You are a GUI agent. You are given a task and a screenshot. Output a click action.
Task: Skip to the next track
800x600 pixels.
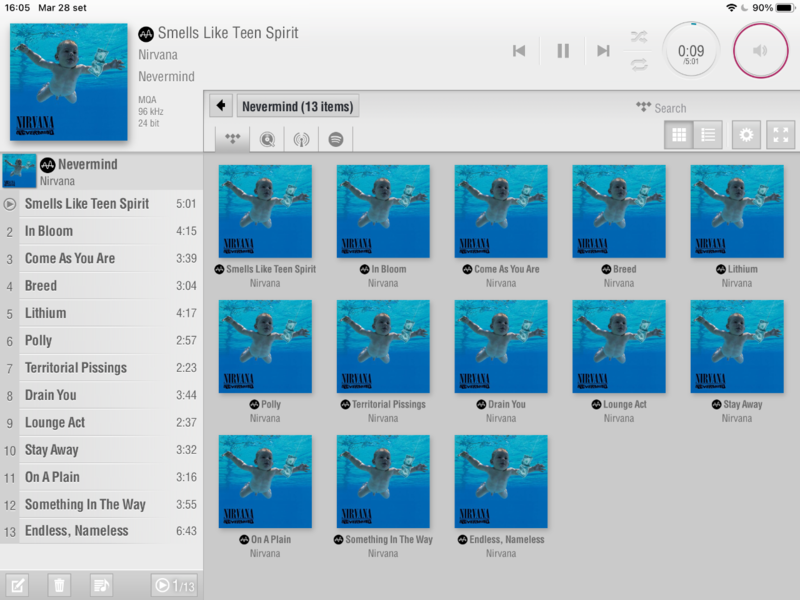(x=603, y=51)
